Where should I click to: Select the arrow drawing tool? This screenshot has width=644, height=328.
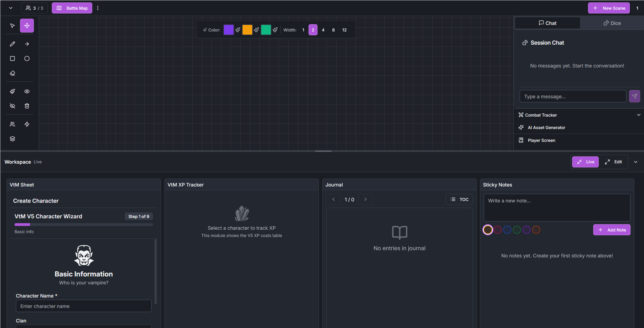(x=27, y=44)
